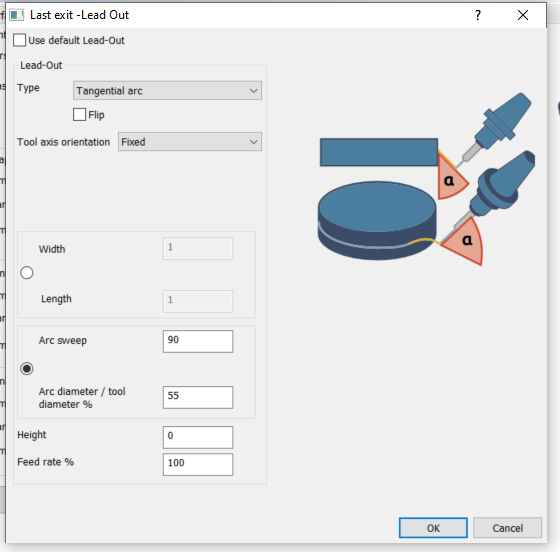Viewport: 560px width, 552px height.
Task: Click the OK button
Action: pos(433,528)
